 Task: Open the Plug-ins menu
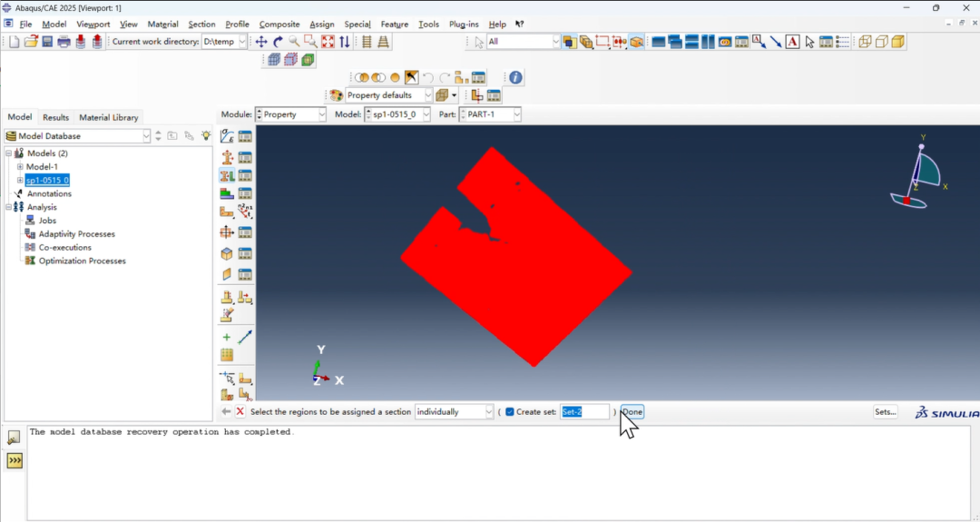[x=464, y=24]
